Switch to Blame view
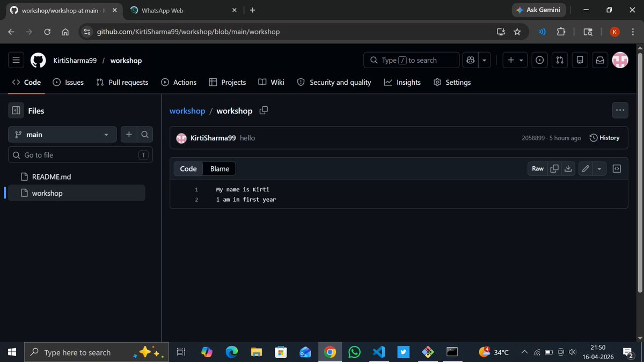This screenshot has width=644, height=362. click(x=219, y=168)
